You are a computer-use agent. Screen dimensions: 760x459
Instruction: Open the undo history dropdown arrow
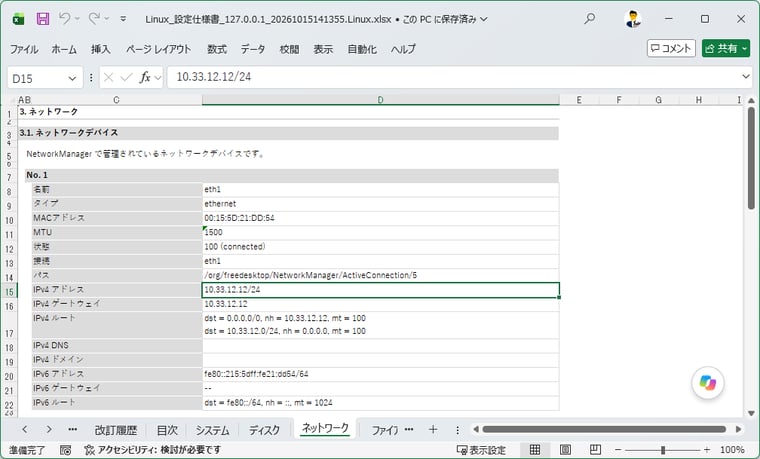[77, 19]
